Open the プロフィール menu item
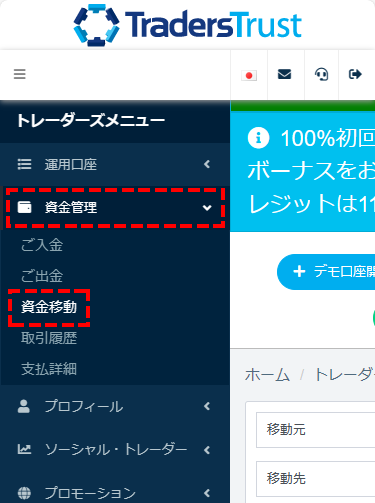Screen dimensions: 375x503 coord(115,406)
